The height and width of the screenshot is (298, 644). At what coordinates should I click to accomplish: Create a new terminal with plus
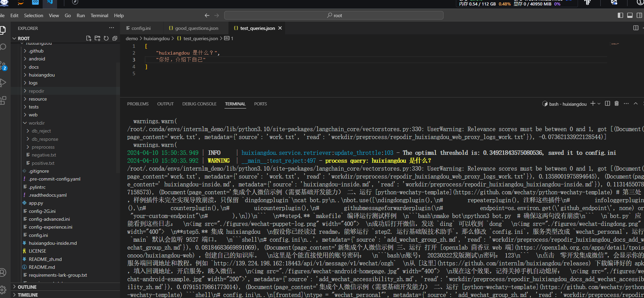pos(593,103)
